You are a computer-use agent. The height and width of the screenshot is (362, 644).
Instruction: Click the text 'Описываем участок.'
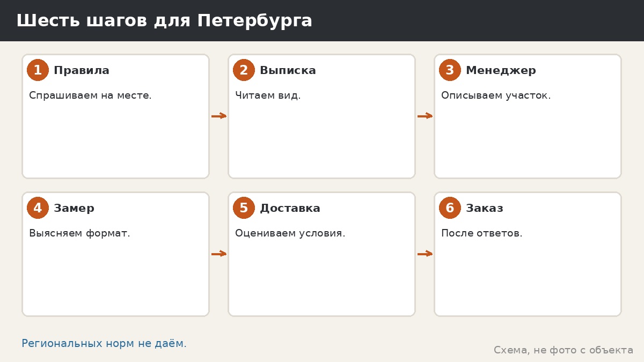pyautogui.click(x=496, y=95)
